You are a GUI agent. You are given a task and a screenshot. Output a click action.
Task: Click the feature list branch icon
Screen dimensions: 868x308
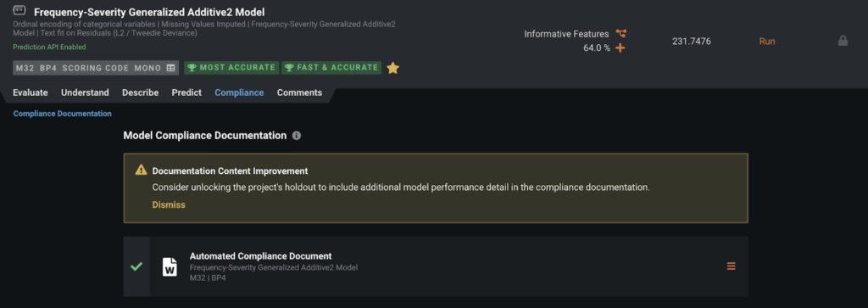tap(621, 34)
